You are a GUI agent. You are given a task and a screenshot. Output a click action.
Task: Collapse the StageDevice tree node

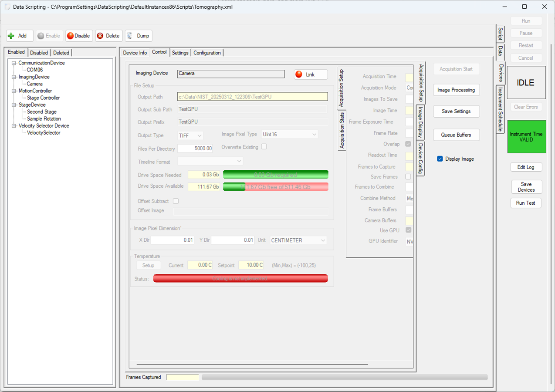pyautogui.click(x=14, y=105)
